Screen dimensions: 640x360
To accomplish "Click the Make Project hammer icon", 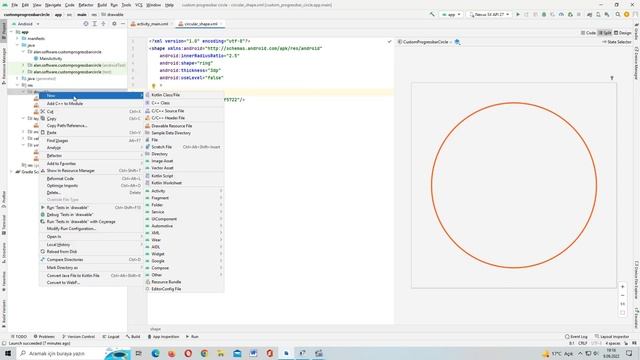I will point(432,14).
